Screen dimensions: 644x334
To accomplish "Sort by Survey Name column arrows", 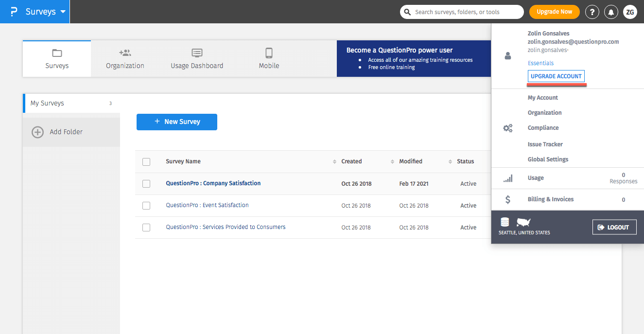I will pyautogui.click(x=334, y=161).
